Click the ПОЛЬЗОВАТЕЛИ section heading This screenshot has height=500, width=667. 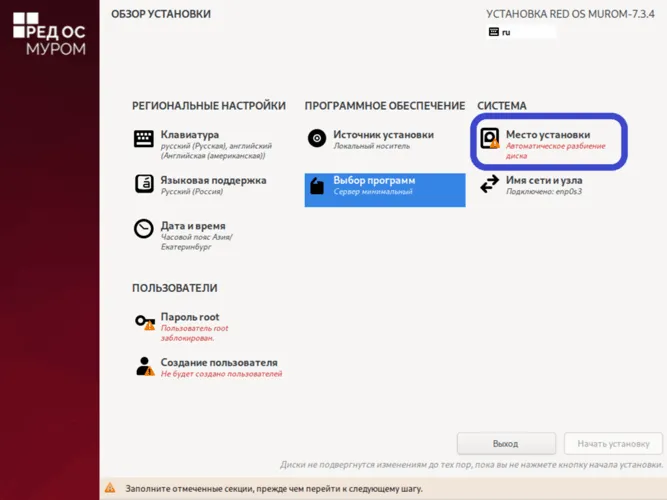[175, 288]
